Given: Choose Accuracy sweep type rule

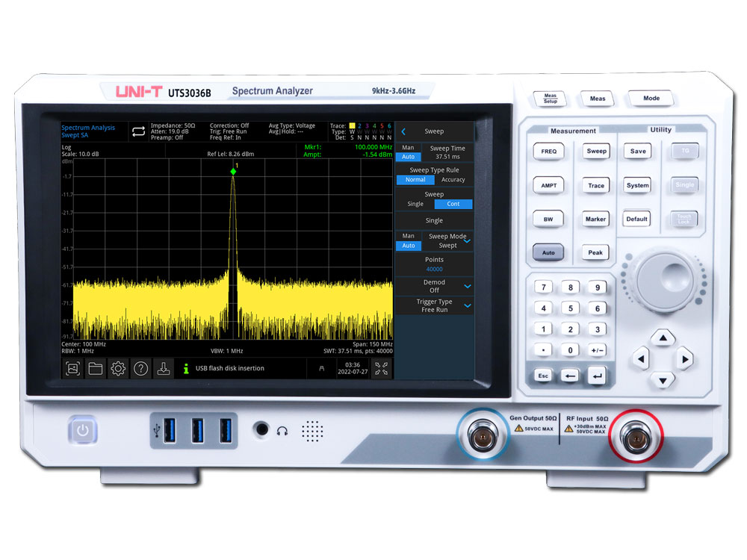Looking at the screenshot, I should [453, 179].
